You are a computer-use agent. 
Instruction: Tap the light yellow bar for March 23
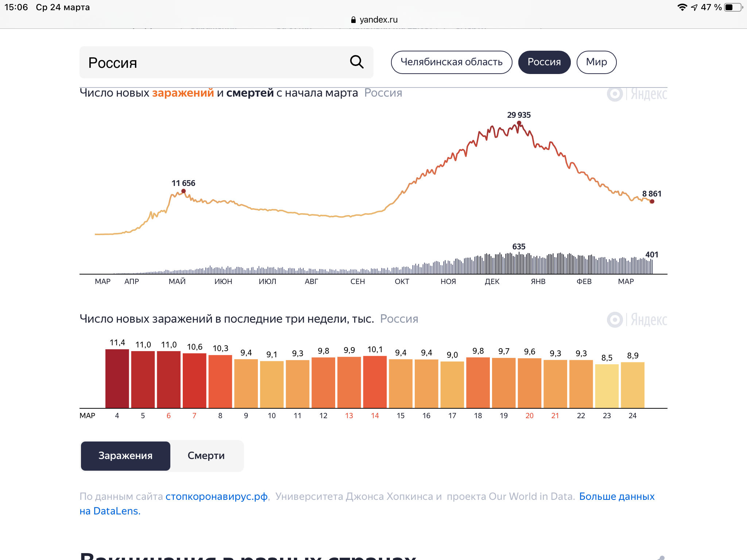[607, 386]
